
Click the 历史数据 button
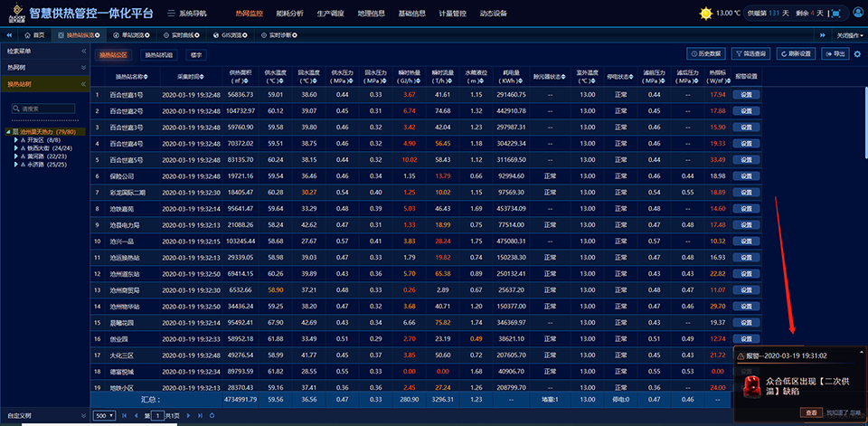coord(706,54)
